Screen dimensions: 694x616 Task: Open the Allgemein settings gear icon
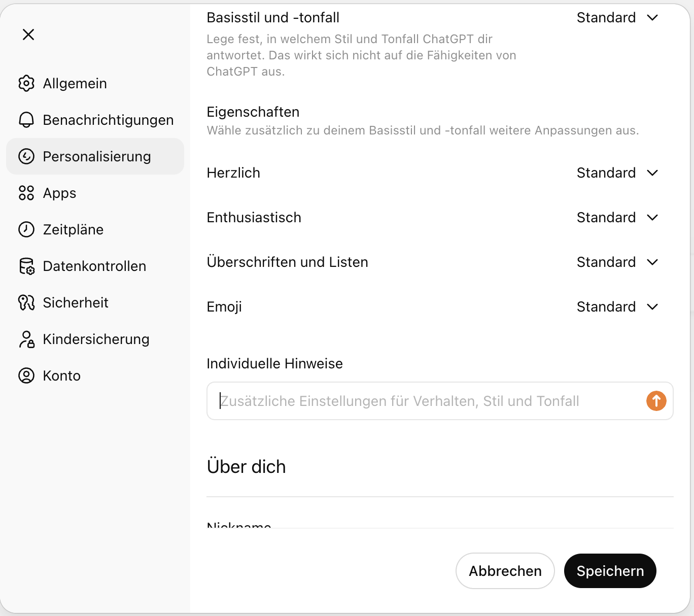click(26, 83)
